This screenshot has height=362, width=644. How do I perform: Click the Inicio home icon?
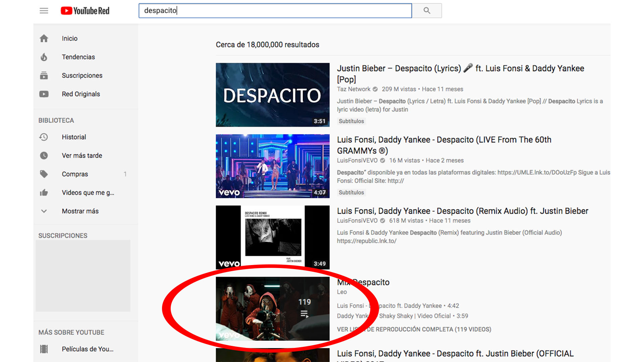coord(44,39)
